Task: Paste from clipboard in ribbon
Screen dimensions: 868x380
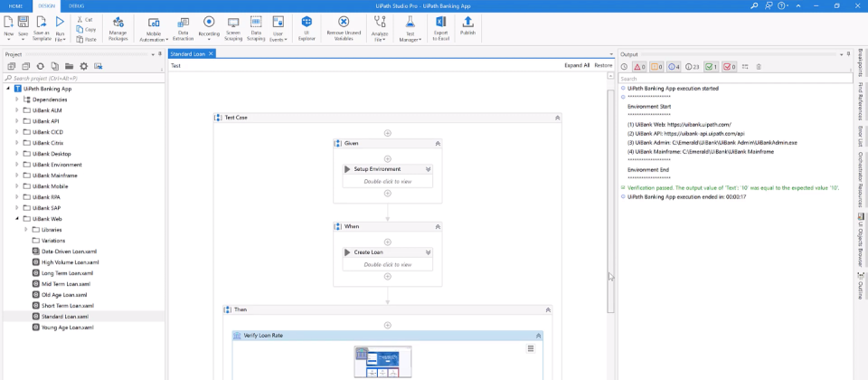Action: point(87,39)
